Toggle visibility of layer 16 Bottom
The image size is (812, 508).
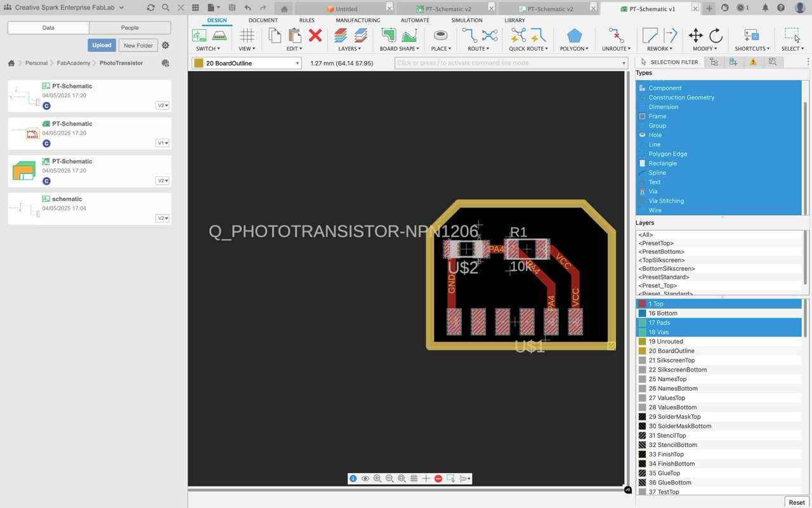(x=719, y=313)
